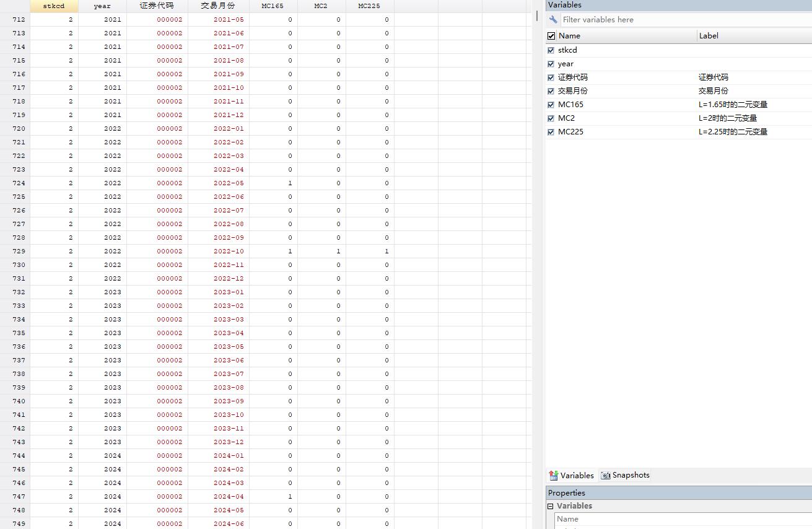Click the Name field in Properties panel
The width and height of the screenshot is (812, 529).
[683, 519]
